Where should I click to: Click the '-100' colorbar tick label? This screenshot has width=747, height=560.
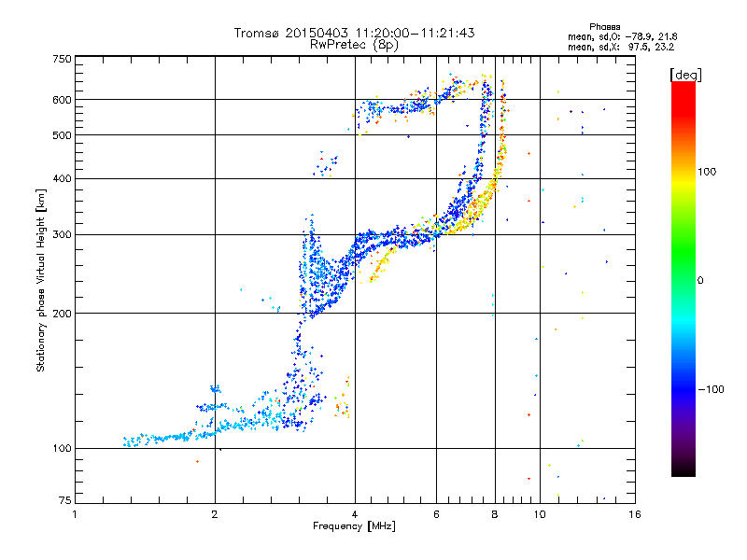pos(711,389)
